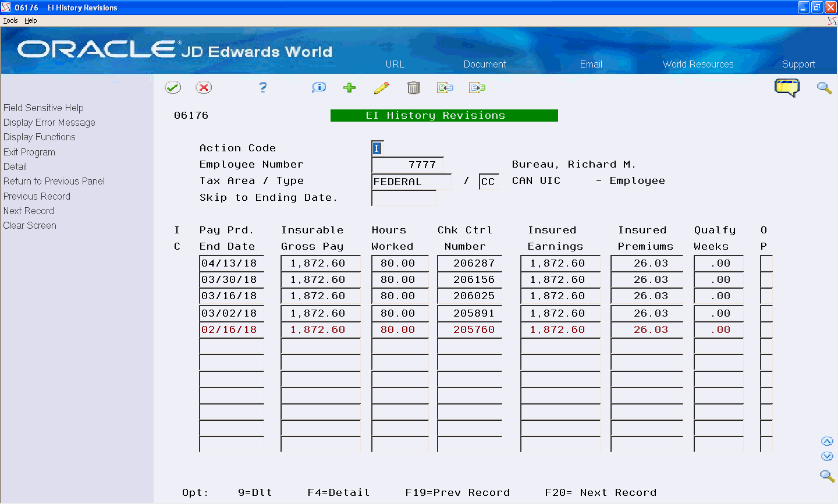Image resolution: width=838 pixels, height=504 pixels.
Task: Click the roll-up arrow in lower right
Action: point(828,441)
